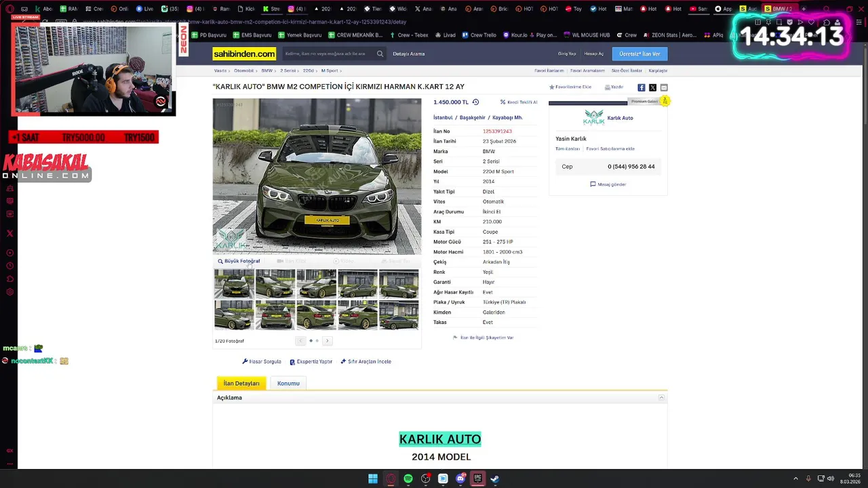Select the first thumbnail in gallery
Screen dimensions: 868x488
click(x=234, y=284)
